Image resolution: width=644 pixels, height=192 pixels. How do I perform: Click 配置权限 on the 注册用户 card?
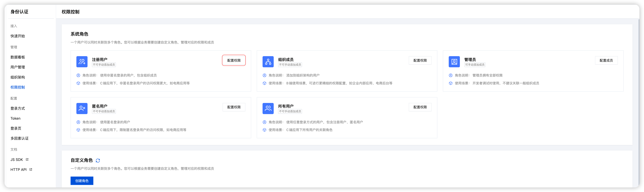pos(234,60)
